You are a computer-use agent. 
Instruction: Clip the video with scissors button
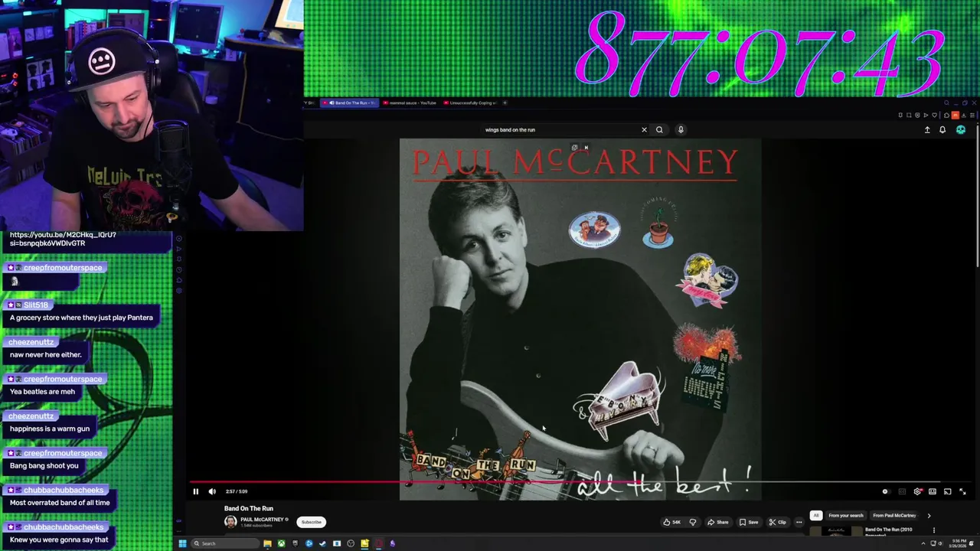click(778, 522)
